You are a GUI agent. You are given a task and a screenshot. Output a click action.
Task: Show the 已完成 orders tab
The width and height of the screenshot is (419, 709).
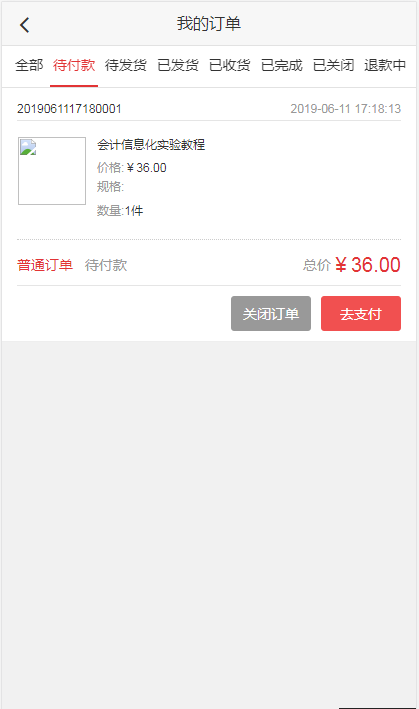282,66
